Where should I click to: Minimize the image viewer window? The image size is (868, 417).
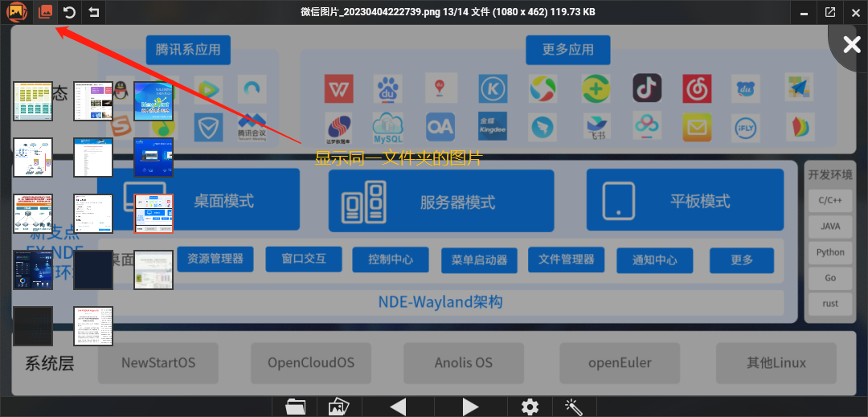point(804,12)
